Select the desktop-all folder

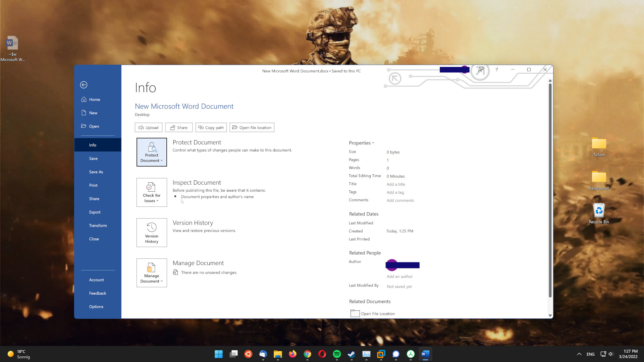click(x=599, y=181)
